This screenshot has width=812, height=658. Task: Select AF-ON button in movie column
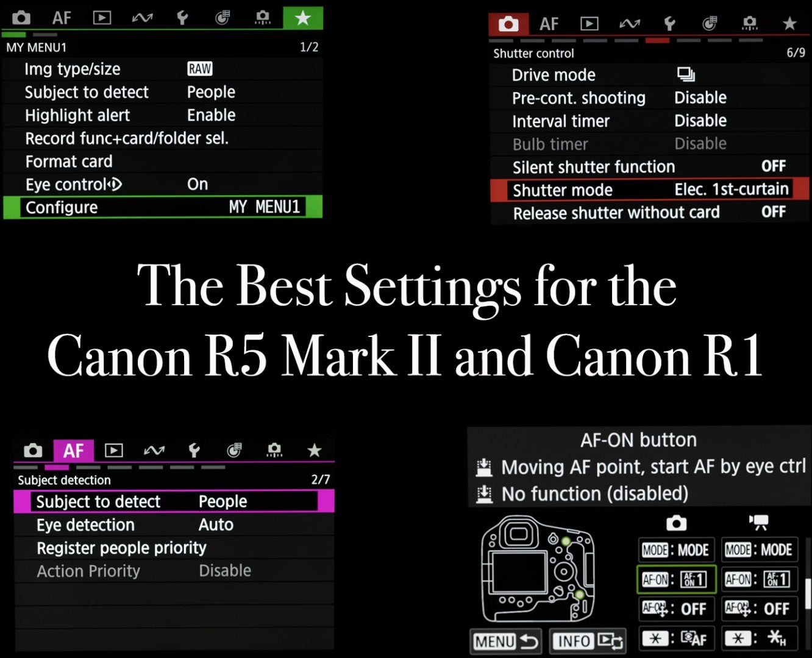pos(758,579)
